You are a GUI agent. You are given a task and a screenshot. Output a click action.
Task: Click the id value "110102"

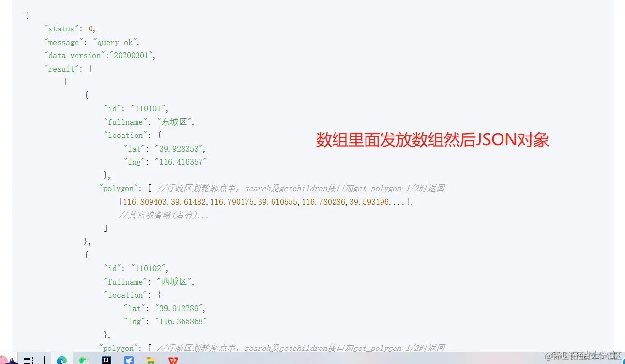[x=149, y=269]
